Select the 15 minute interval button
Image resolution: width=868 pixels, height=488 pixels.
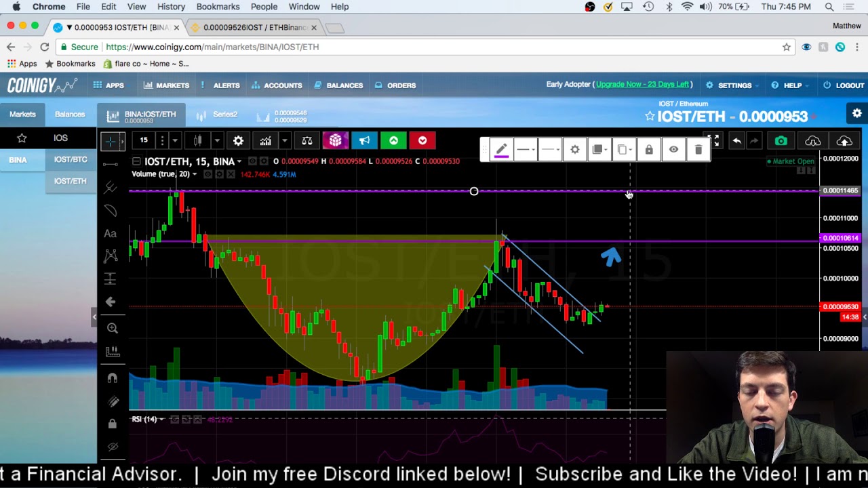point(144,140)
